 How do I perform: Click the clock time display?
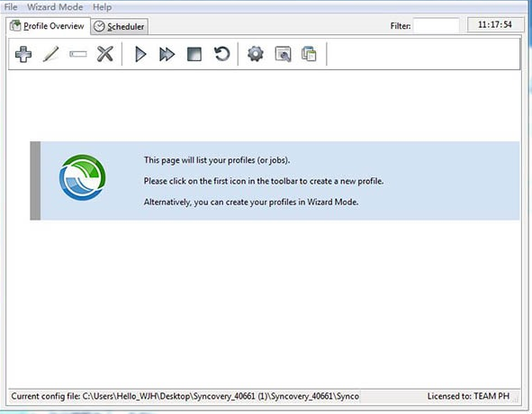495,25
